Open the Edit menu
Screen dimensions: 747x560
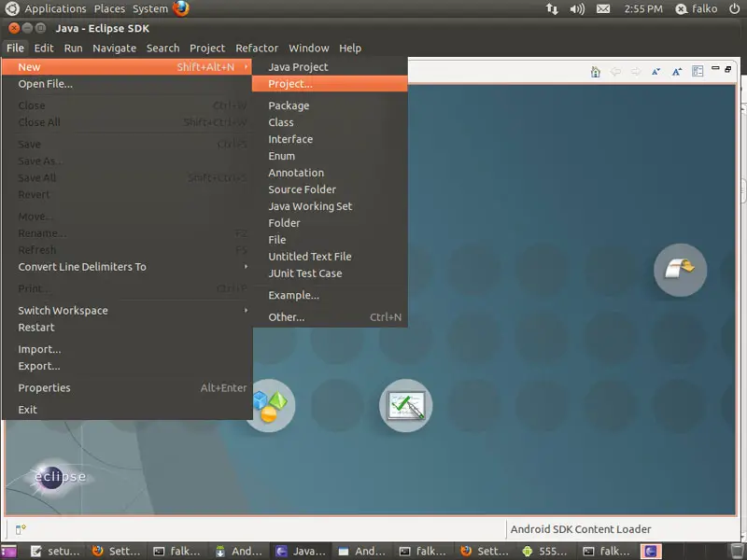click(44, 49)
